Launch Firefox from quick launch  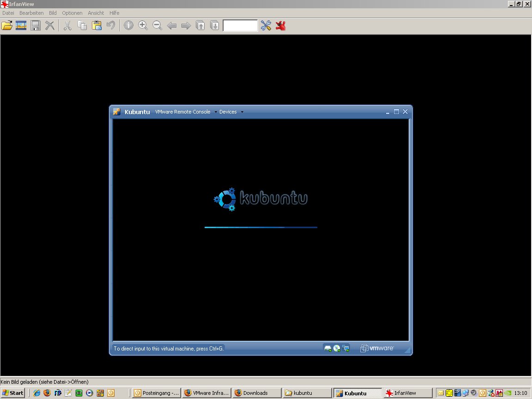click(x=47, y=393)
